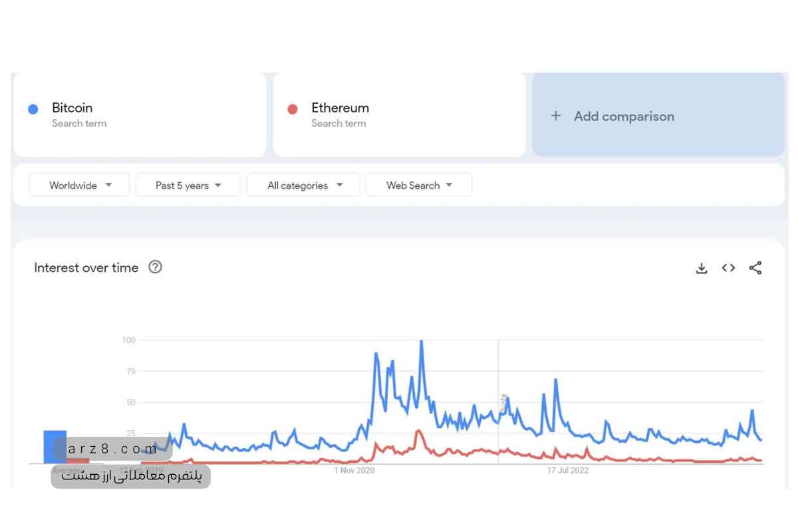Click the plus icon in Add comparison
This screenshot has height=532, width=798.
[556, 116]
